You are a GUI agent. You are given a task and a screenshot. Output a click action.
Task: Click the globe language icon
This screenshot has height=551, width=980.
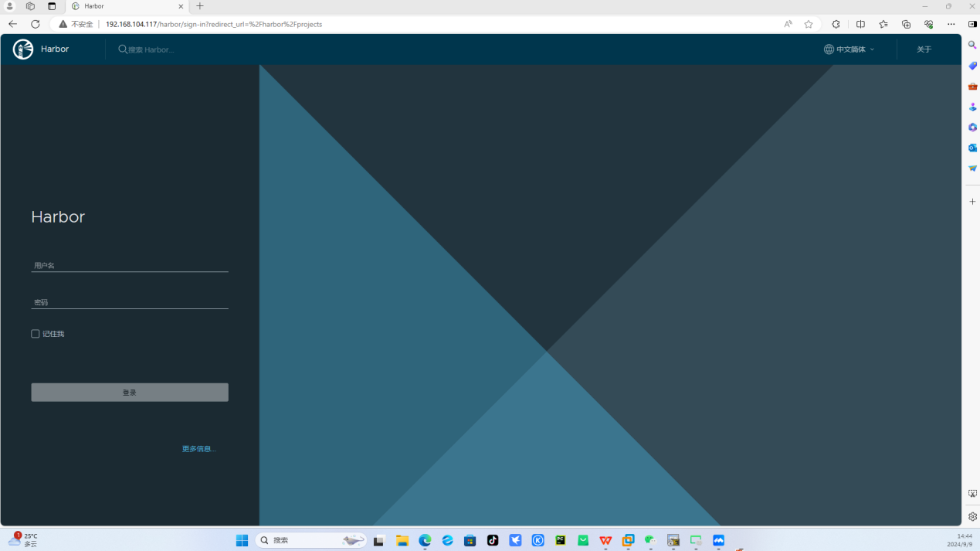pos(829,49)
